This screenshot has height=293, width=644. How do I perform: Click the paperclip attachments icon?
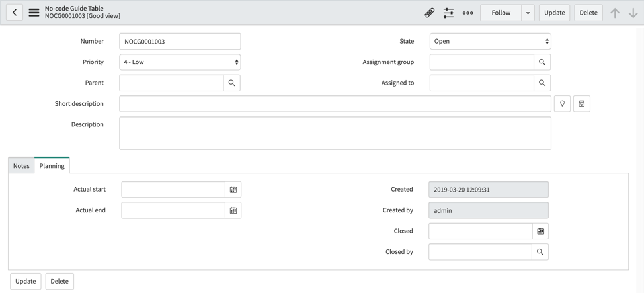click(x=429, y=13)
